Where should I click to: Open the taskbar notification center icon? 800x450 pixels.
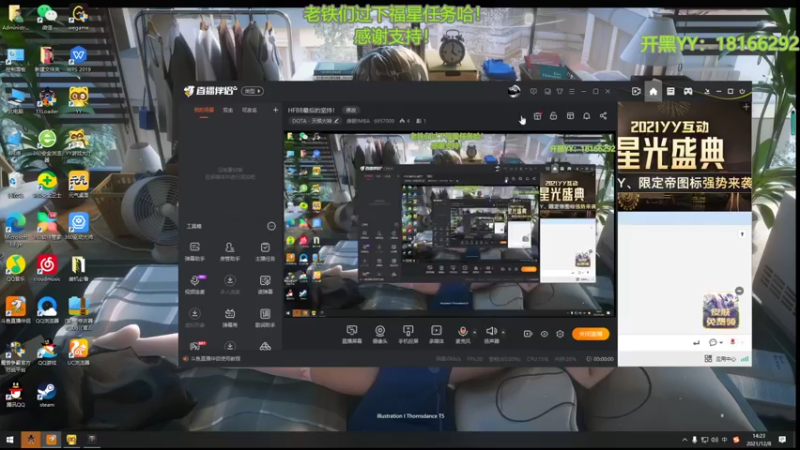pyautogui.click(x=782, y=439)
